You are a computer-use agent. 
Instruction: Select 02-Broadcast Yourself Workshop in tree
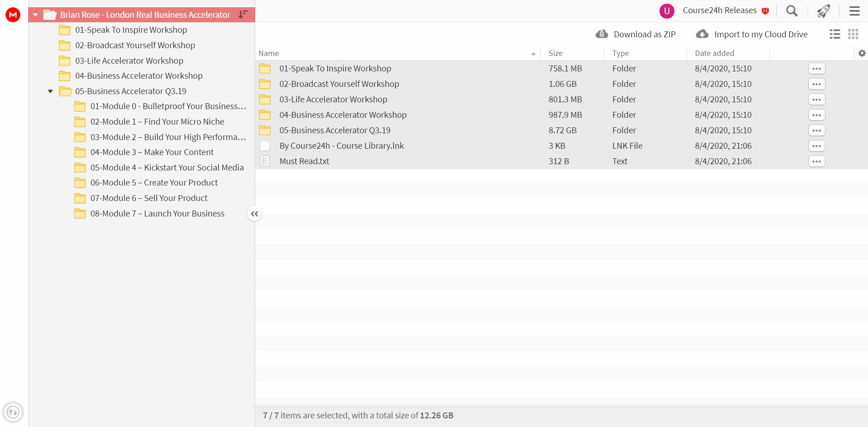click(135, 45)
